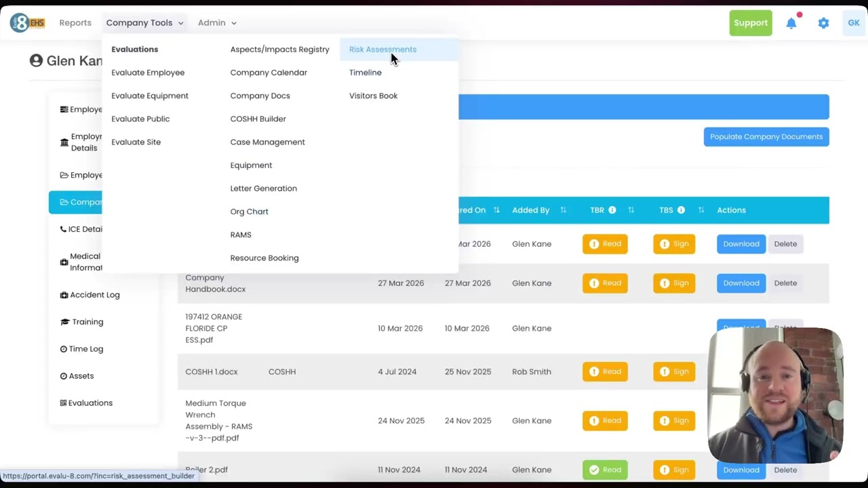Open Visitors Book menu entry
This screenshot has height=488, width=868.
coord(373,96)
